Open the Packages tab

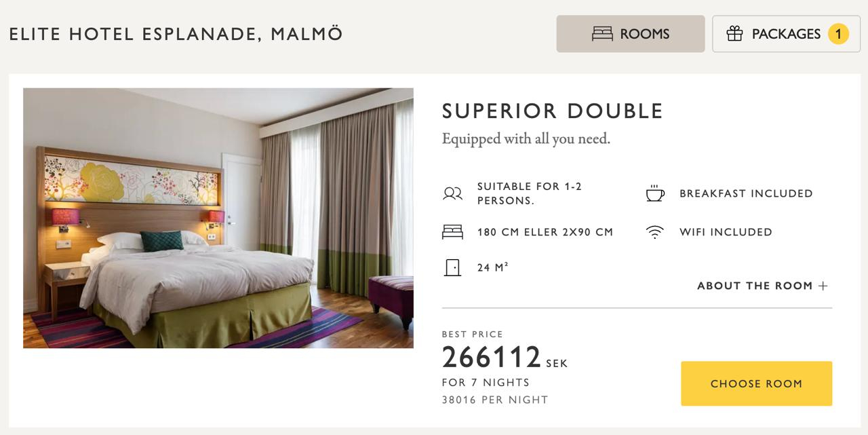coord(786,34)
